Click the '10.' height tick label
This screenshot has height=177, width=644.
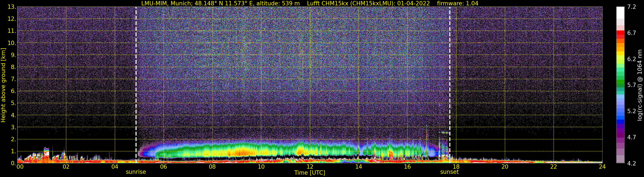coord(12,43)
